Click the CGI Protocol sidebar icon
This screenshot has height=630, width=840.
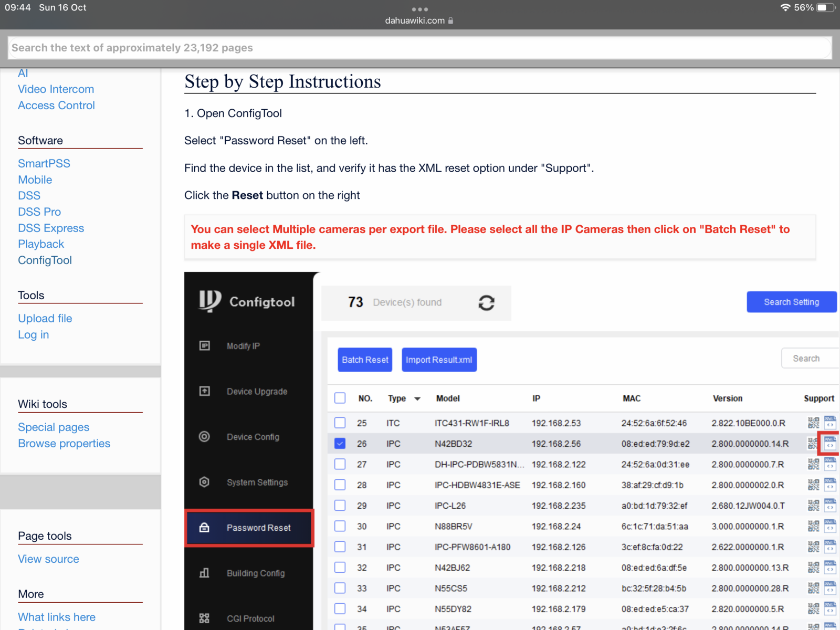point(205,618)
